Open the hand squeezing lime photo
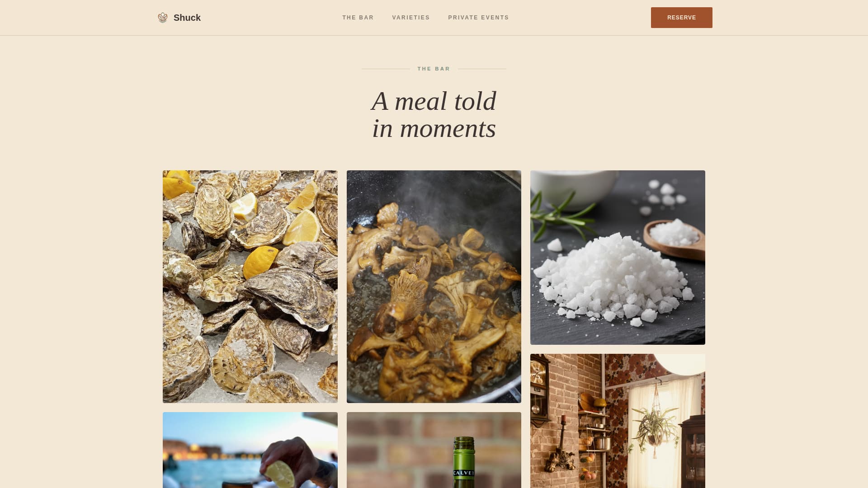Viewport: 868px width, 488px height. [x=250, y=450]
